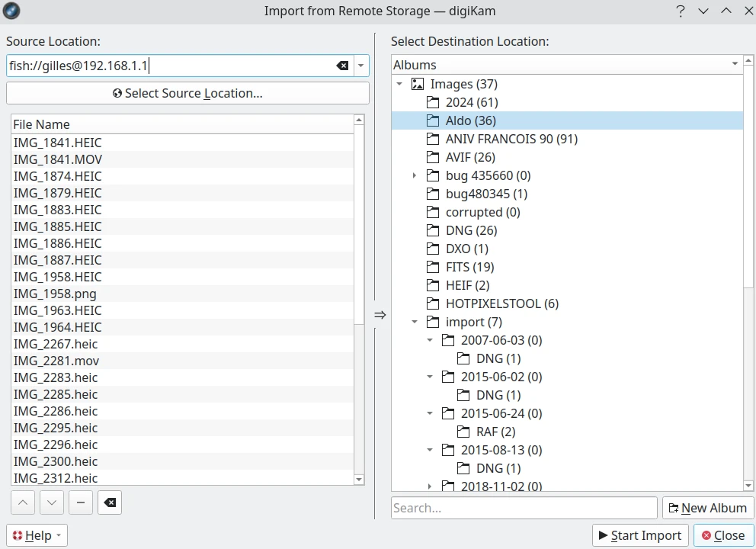The width and height of the screenshot is (756, 549).
Task: Clear the source location text field
Action: click(342, 66)
